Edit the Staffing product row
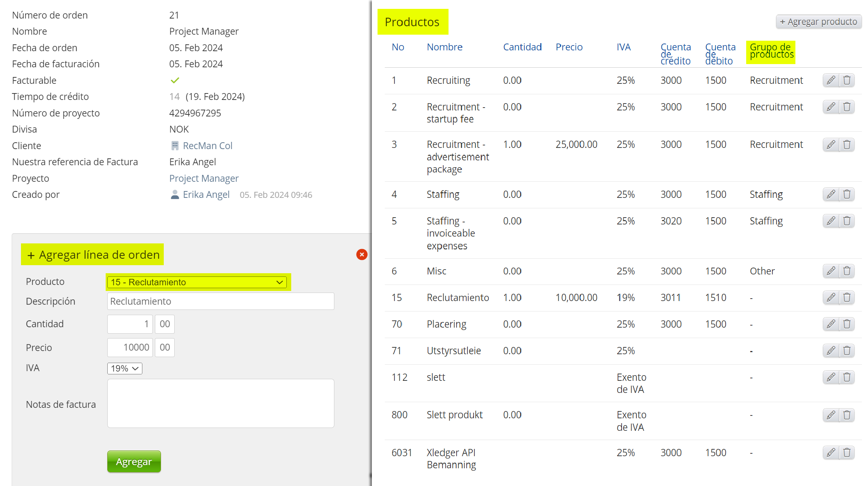 (830, 194)
